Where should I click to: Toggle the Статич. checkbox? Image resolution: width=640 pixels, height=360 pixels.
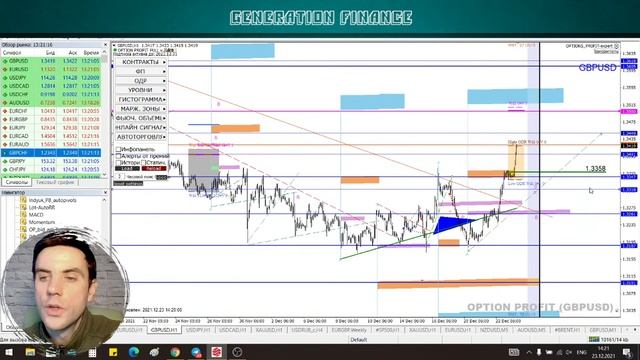point(143,162)
